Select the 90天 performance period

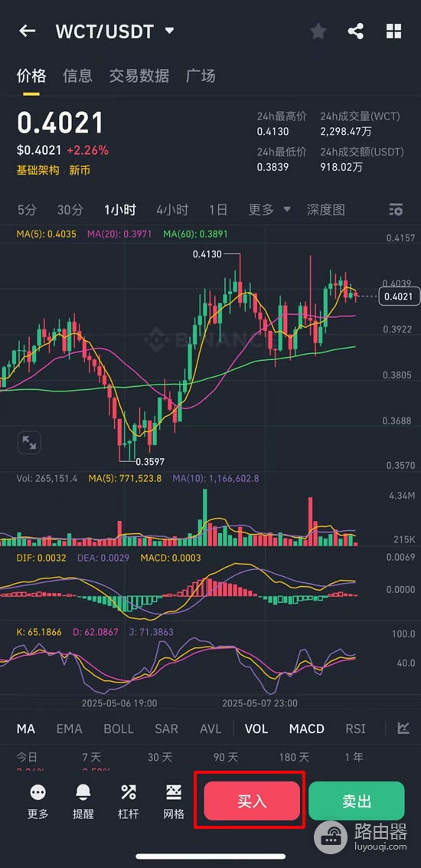[226, 756]
